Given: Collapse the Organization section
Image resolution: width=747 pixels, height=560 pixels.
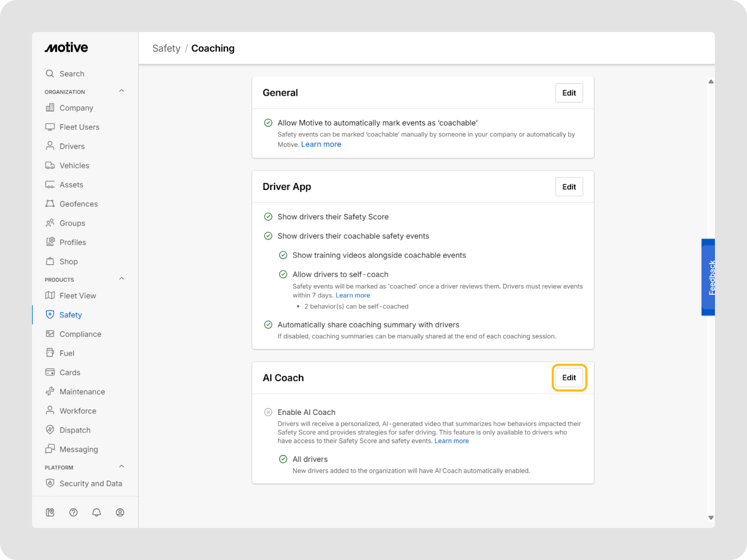Looking at the screenshot, I should pyautogui.click(x=121, y=91).
